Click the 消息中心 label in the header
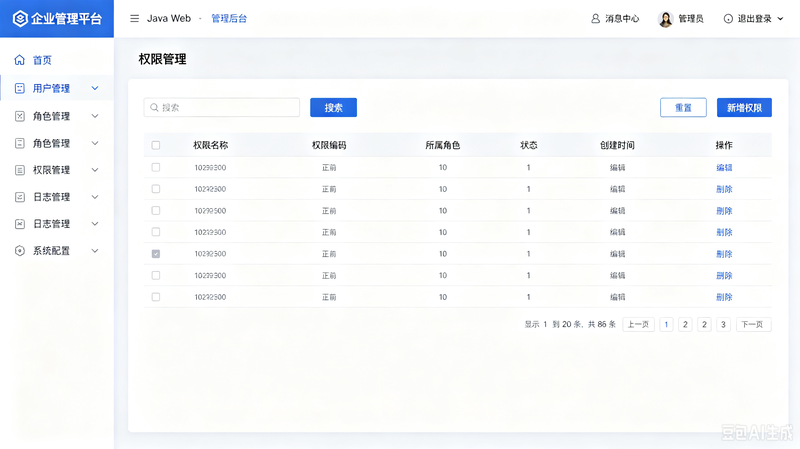This screenshot has width=800, height=449. click(622, 19)
